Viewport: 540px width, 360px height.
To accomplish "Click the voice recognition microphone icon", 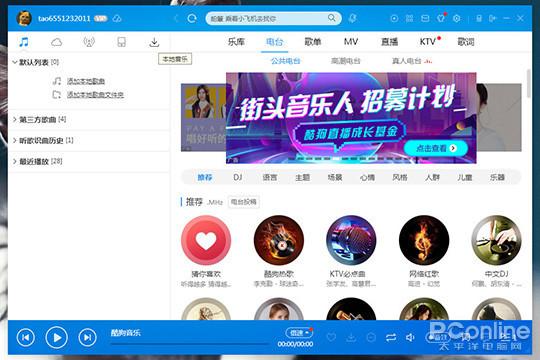I will [x=352, y=18].
